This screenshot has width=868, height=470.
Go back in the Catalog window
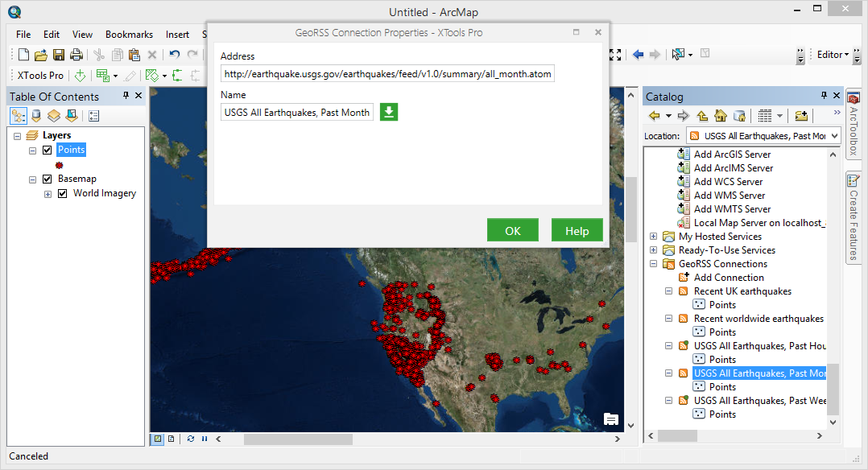click(655, 116)
